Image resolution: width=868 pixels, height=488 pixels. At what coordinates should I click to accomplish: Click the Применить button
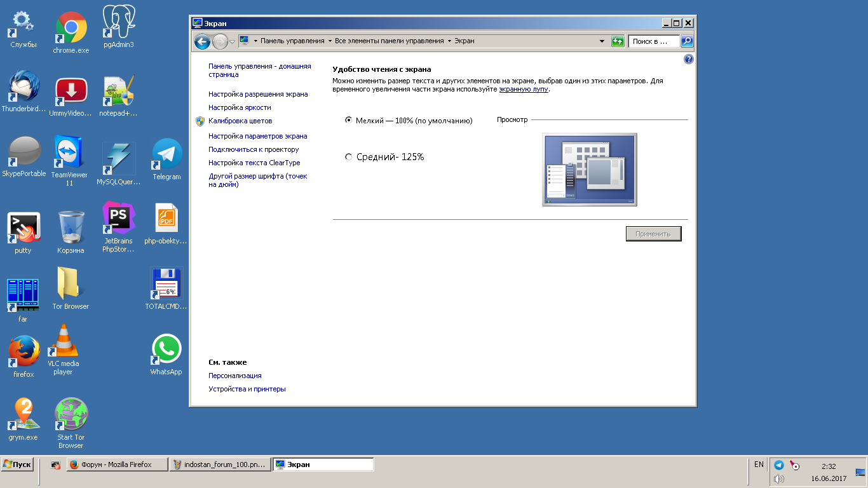(x=653, y=234)
